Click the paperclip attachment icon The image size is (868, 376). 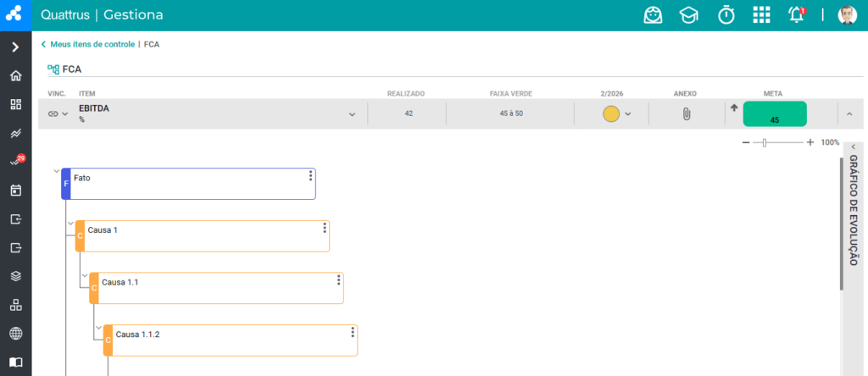pyautogui.click(x=687, y=114)
